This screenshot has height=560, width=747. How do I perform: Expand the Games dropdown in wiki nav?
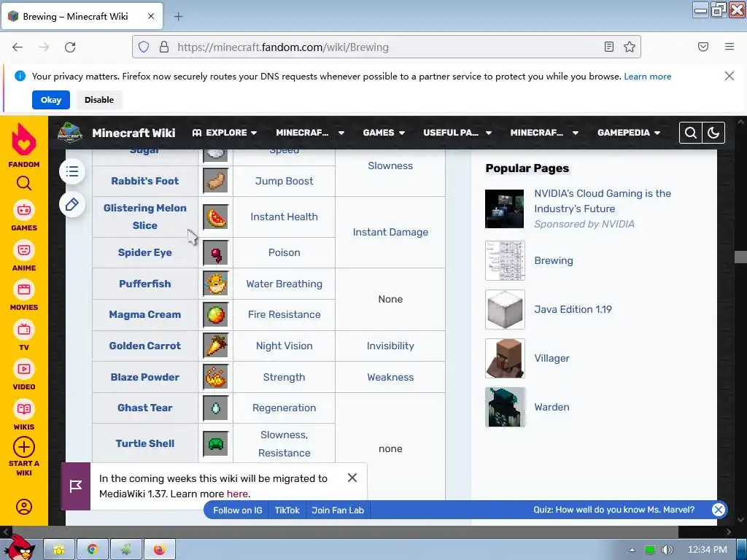384,133
